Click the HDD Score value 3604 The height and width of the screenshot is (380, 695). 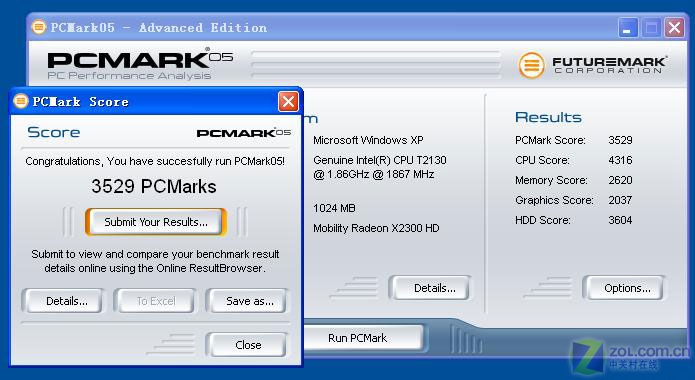coord(620,220)
